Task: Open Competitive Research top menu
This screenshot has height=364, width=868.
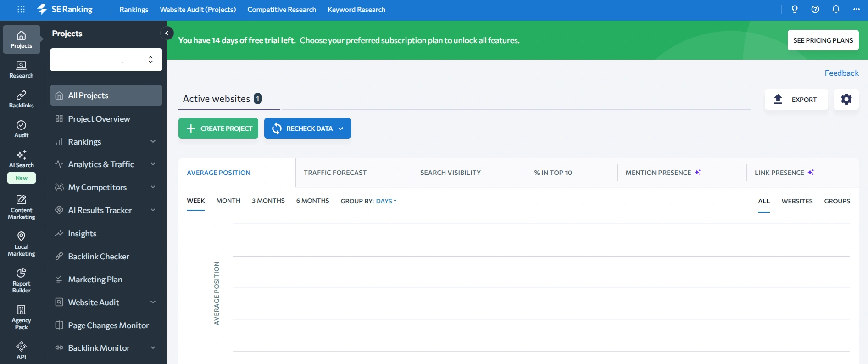Action: tap(282, 9)
